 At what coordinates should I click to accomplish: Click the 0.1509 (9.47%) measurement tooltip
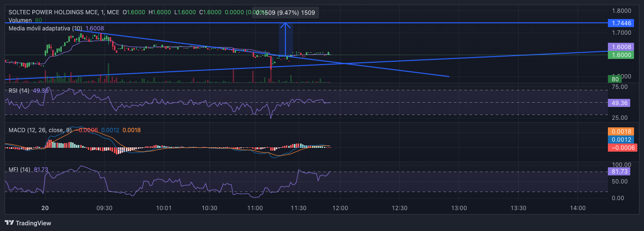(x=285, y=13)
